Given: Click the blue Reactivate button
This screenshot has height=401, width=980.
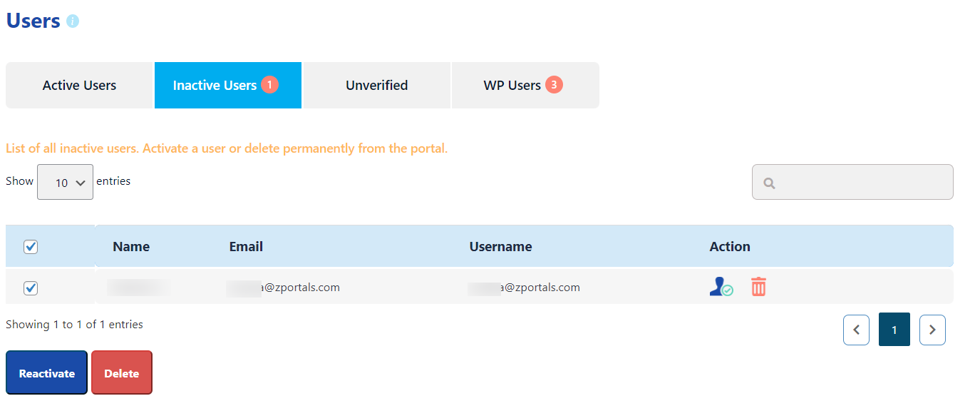Looking at the screenshot, I should (47, 372).
